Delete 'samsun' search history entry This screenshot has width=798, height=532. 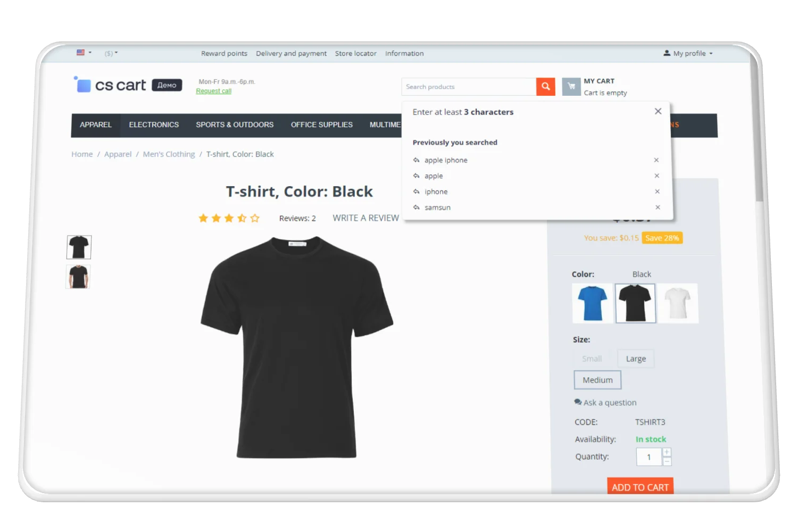pos(658,207)
